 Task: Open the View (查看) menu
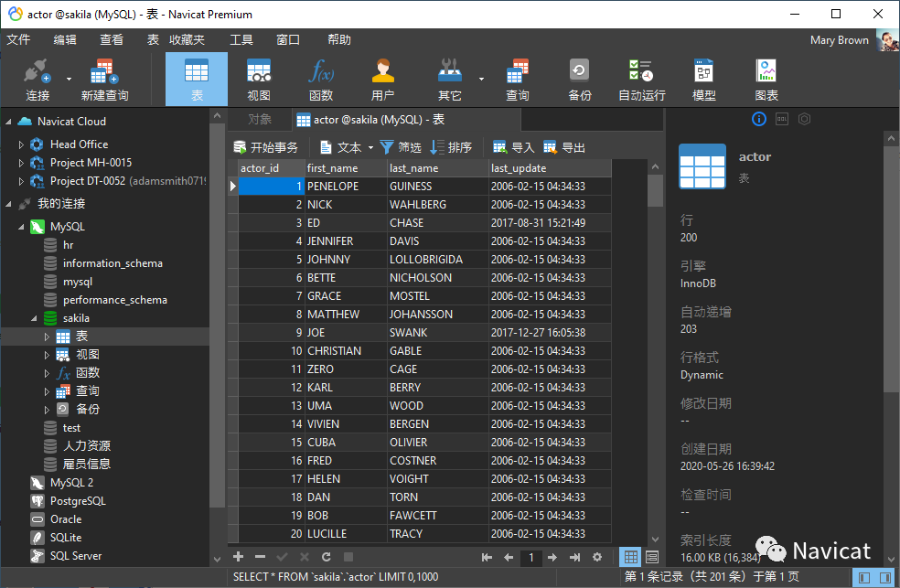pyautogui.click(x=112, y=39)
